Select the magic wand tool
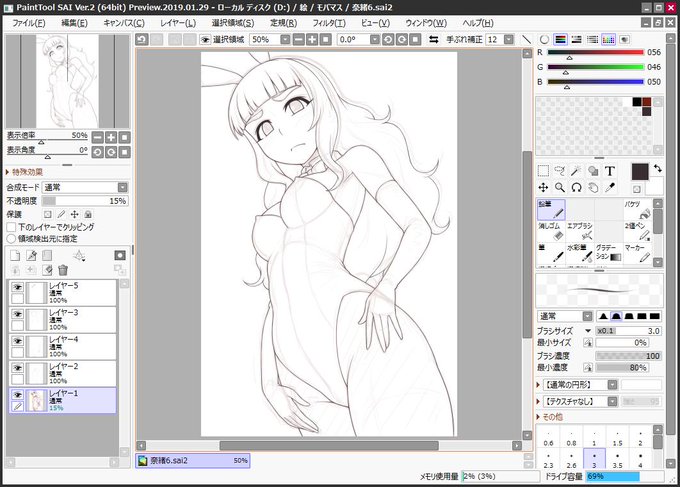The width and height of the screenshot is (680, 487). pyautogui.click(x=576, y=171)
